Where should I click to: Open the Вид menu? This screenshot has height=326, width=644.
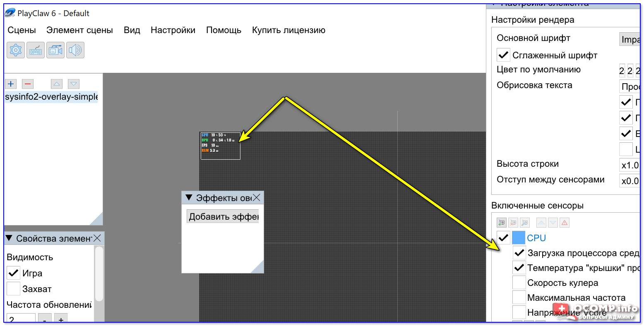click(x=132, y=30)
